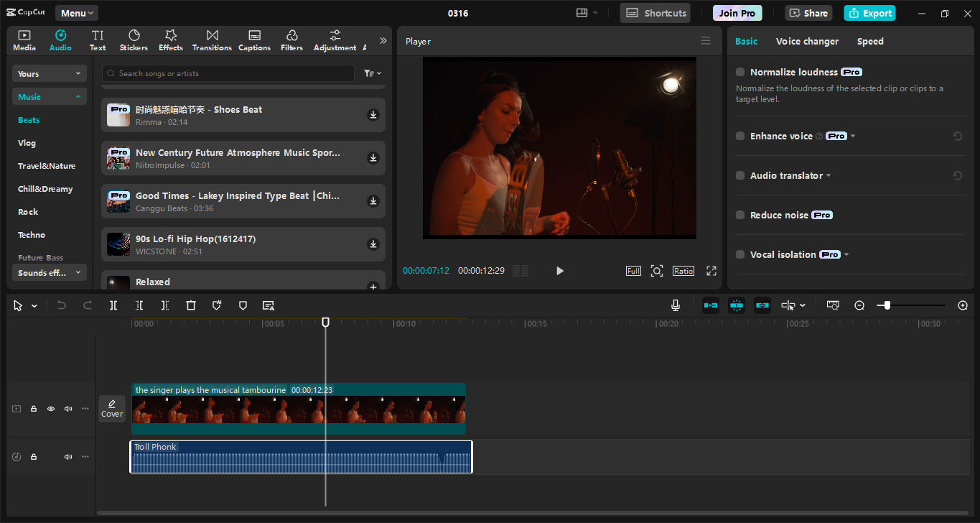980x523 pixels.
Task: Click the zoom-out magnifier above the timeline
Action: point(859,305)
